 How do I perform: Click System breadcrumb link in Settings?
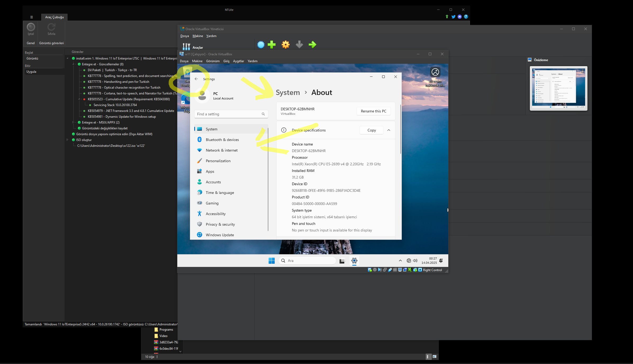click(288, 92)
